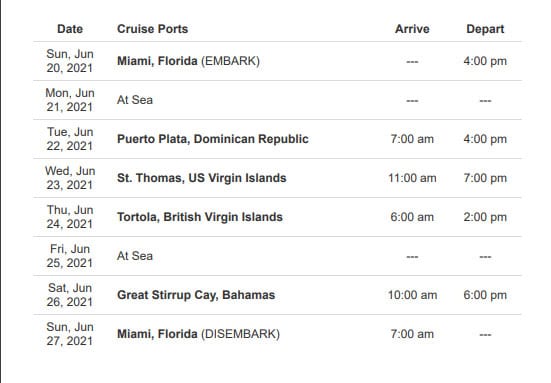Click the Mon, Jun 21, 2021 date
This screenshot has height=383, width=551.
click(70, 100)
